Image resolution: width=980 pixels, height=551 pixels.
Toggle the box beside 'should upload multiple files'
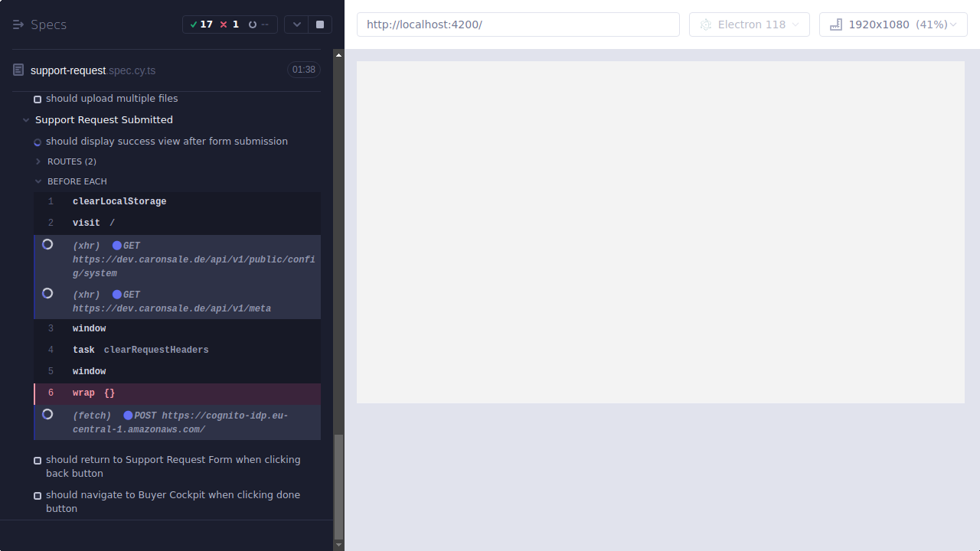tap(37, 98)
